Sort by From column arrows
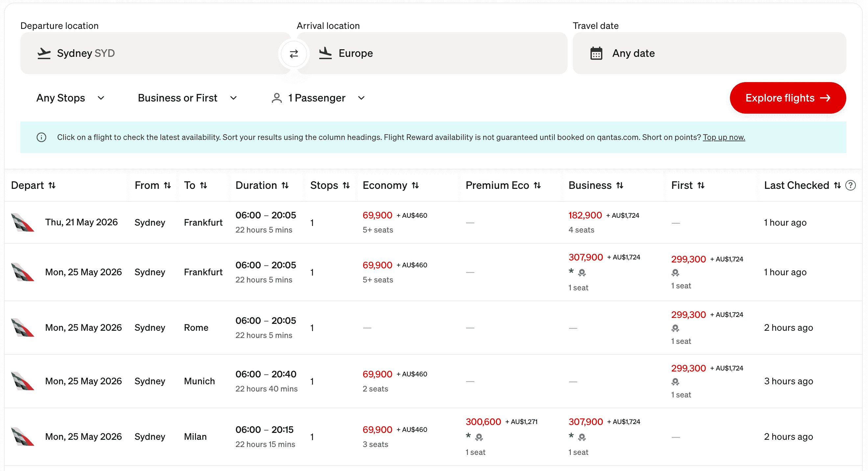 click(x=167, y=185)
